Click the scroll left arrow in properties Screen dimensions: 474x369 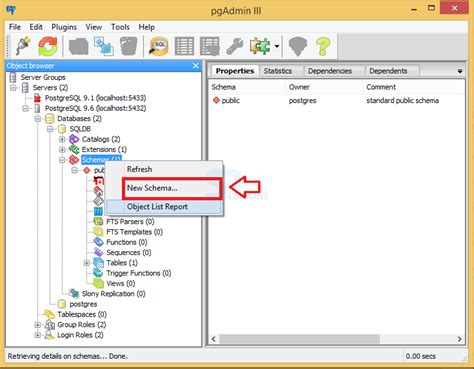pyautogui.click(x=214, y=339)
